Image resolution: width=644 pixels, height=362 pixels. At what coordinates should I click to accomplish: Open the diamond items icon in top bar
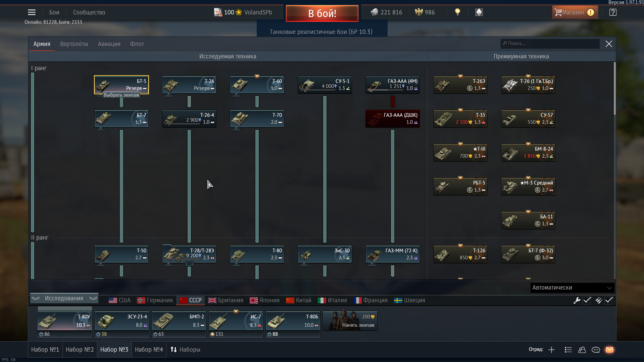point(479,12)
